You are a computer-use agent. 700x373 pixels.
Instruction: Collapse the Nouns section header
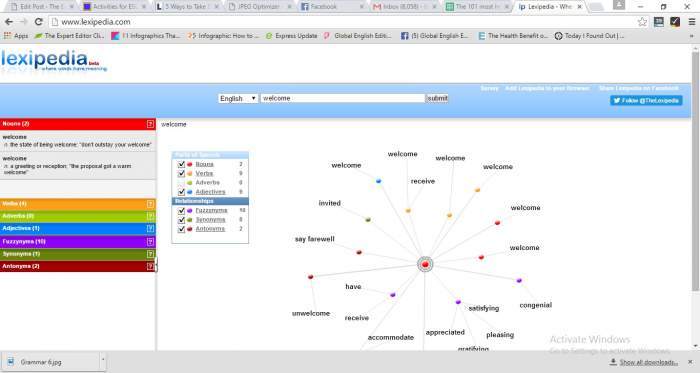point(78,124)
